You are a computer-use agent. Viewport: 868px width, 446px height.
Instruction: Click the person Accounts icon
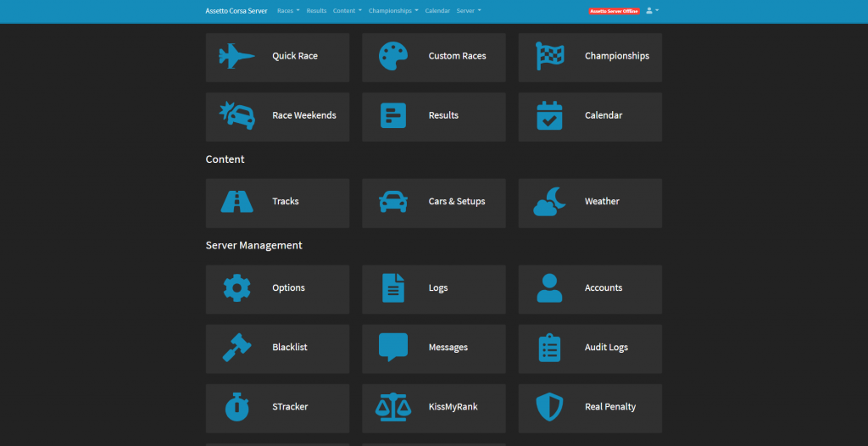pyautogui.click(x=549, y=288)
